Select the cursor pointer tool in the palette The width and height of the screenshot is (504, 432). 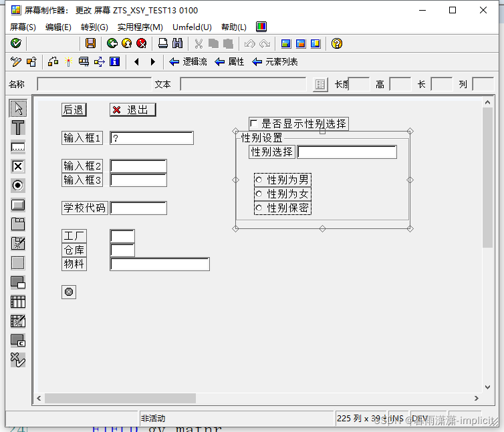pos(18,108)
